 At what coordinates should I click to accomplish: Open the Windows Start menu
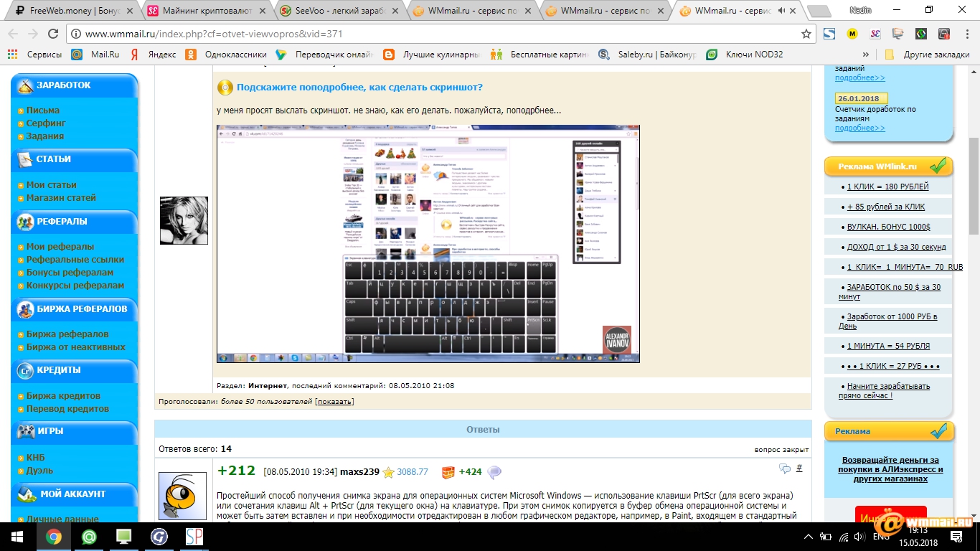pos(17,536)
